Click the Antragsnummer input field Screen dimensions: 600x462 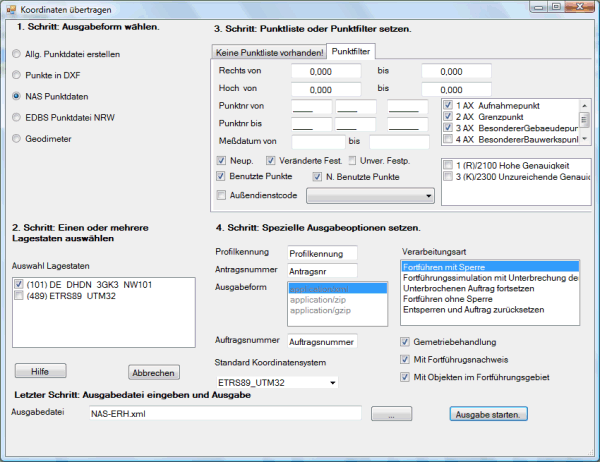pos(322,271)
